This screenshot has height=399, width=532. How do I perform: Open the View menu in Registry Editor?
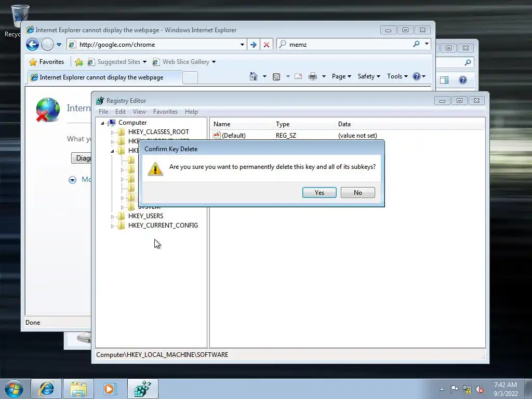139,112
